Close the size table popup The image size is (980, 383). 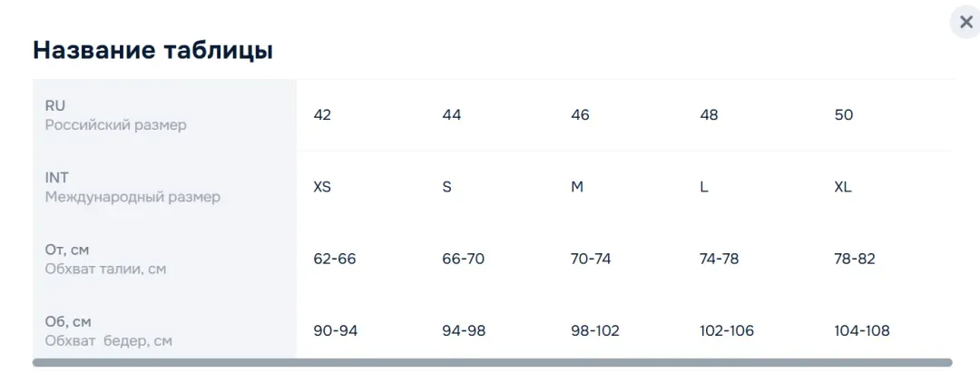(965, 23)
